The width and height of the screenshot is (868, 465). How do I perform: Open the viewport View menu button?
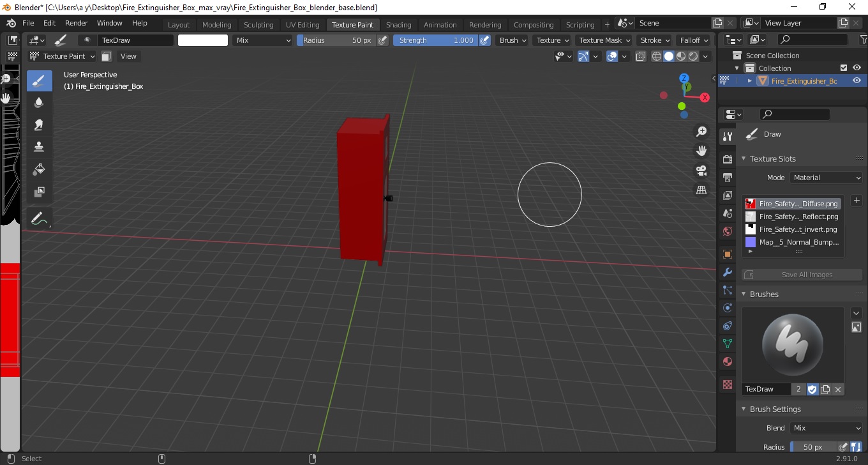128,56
